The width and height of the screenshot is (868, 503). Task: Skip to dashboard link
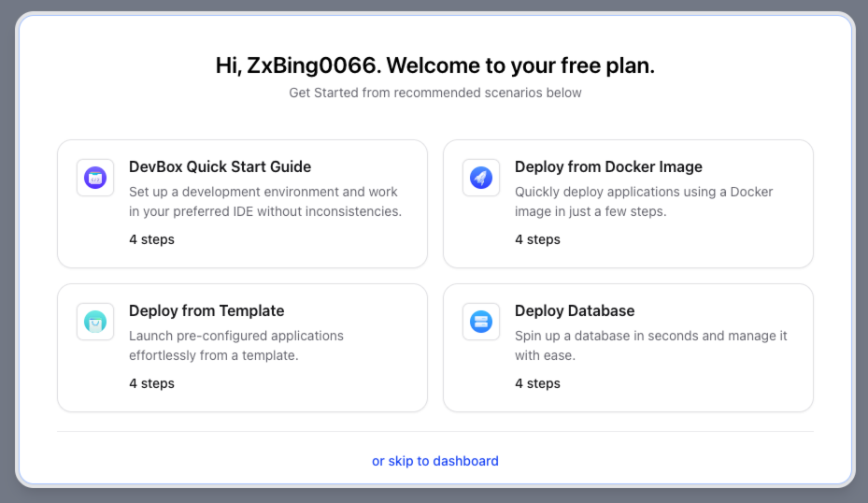435,461
